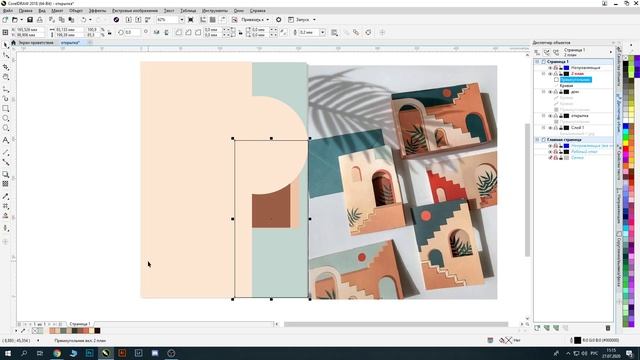Click the New Layer icon at the Object Manager bottom
The width and height of the screenshot is (640, 360).
tap(537, 328)
